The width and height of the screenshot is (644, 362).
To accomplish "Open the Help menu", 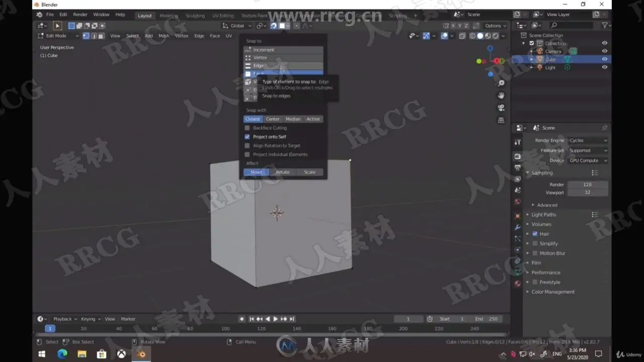I will (120, 15).
